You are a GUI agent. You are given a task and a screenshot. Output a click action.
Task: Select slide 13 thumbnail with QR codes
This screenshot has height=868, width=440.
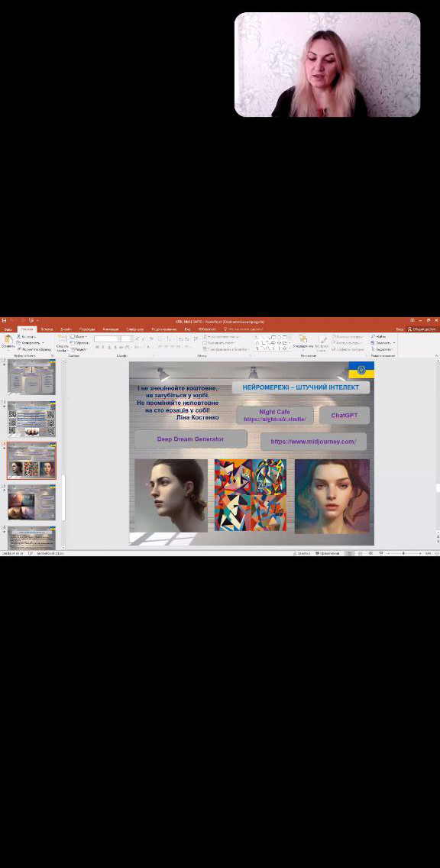coord(31,419)
